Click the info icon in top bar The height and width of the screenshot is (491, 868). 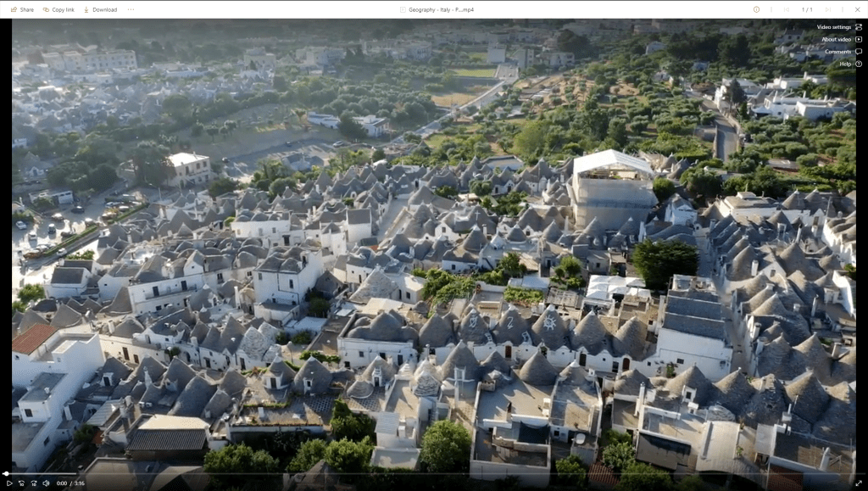click(x=756, y=9)
